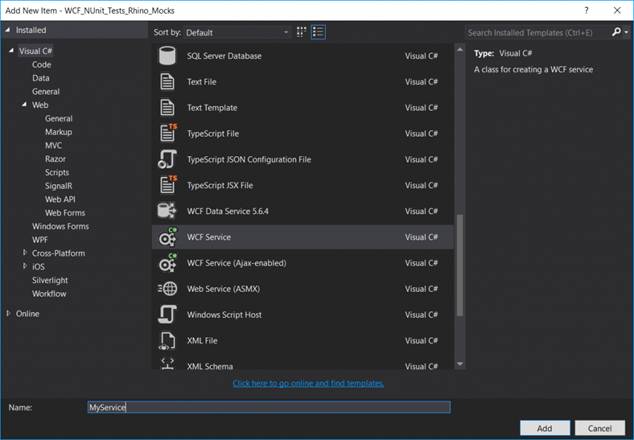
Task: Collapse the Visual C# tree node
Action: pos(11,51)
